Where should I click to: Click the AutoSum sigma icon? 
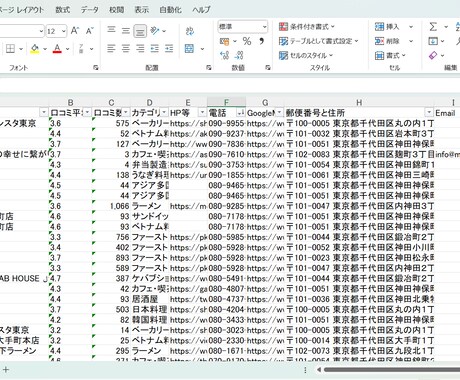pyautogui.click(x=433, y=27)
